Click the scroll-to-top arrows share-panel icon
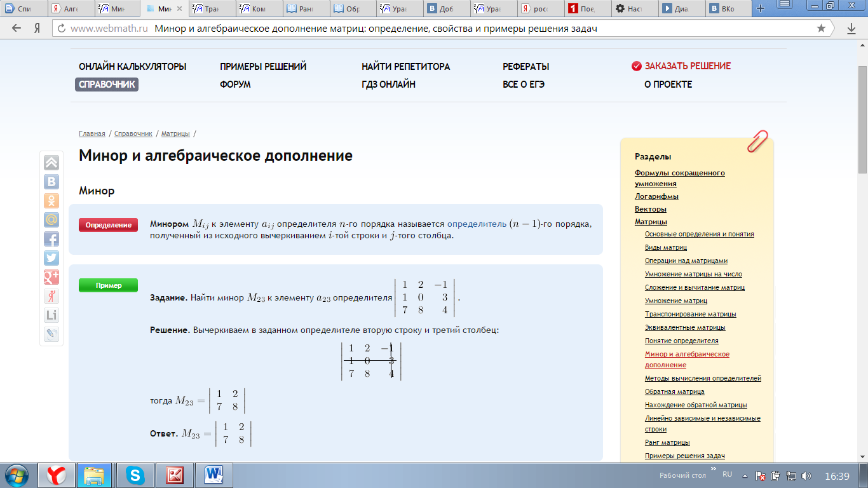 pos(51,163)
